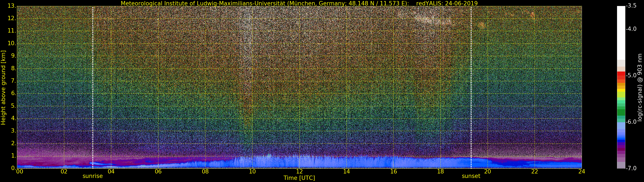This screenshot has width=644, height=182.
Task: Click the '4.' height axis tick label
Action: tap(13, 118)
